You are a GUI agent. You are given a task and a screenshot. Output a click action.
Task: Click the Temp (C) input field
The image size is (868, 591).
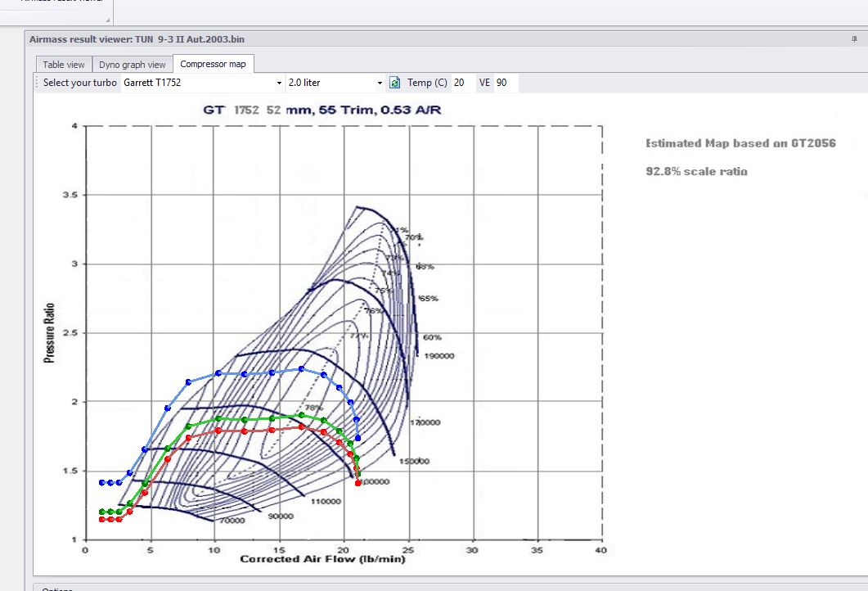pyautogui.click(x=463, y=83)
